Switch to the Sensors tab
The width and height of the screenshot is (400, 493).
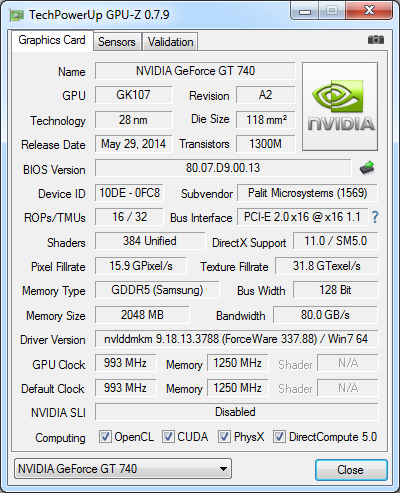[x=117, y=42]
